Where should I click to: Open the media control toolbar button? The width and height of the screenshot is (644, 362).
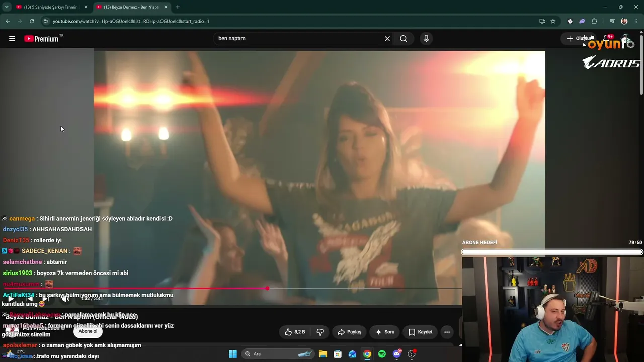pyautogui.click(x=612, y=21)
